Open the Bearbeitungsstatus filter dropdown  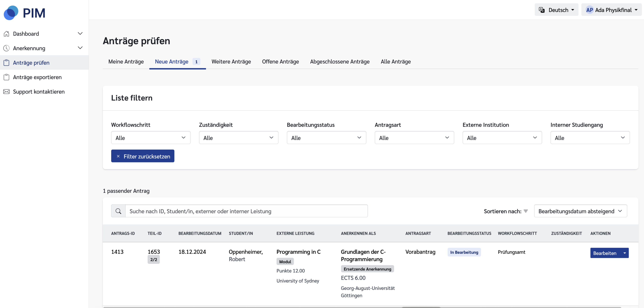coord(327,138)
